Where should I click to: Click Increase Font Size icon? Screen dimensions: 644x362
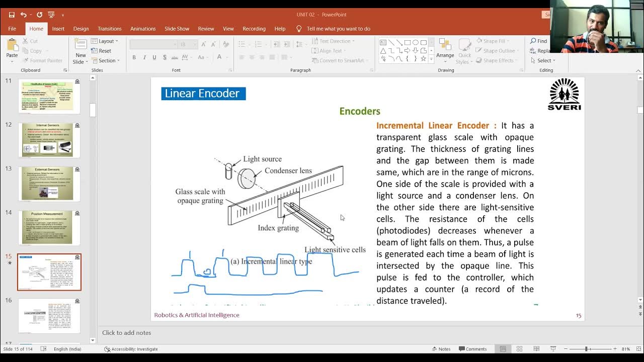pos(203,44)
